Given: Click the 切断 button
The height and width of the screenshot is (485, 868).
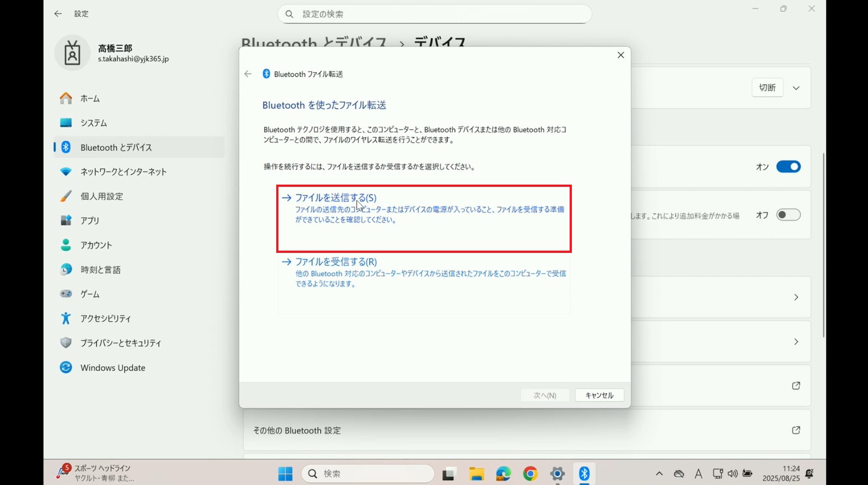Looking at the screenshot, I should pyautogui.click(x=767, y=88).
